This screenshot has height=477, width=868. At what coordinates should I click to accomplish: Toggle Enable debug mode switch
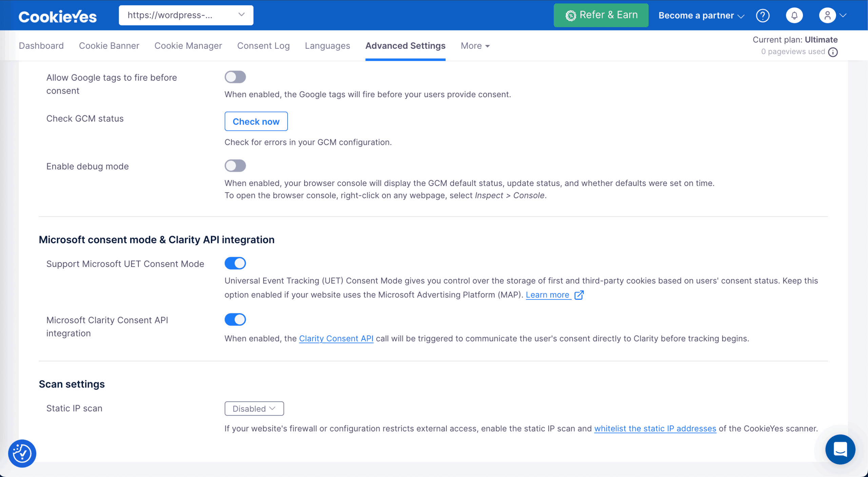pos(235,166)
